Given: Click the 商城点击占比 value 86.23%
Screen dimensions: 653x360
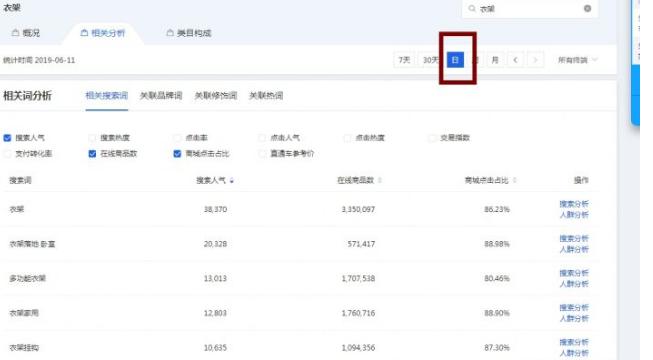Looking at the screenshot, I should 497,209.
